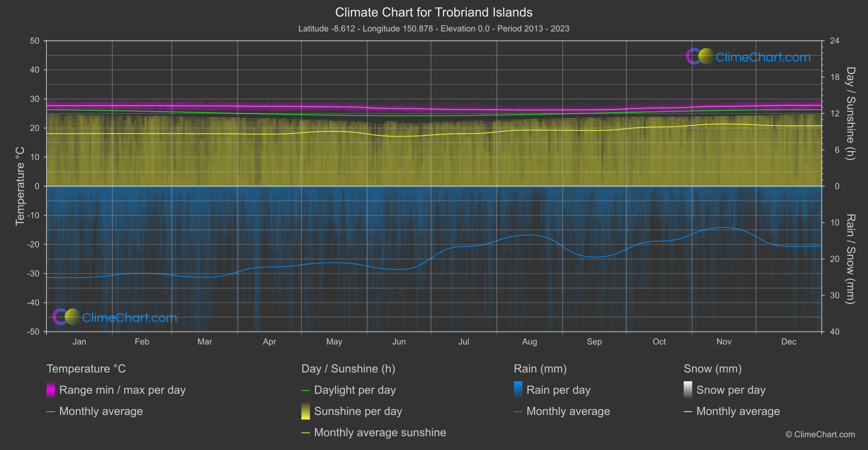Toggle the Rain per day legend swatch
Viewport: 868px width, 450px height.
point(518,390)
